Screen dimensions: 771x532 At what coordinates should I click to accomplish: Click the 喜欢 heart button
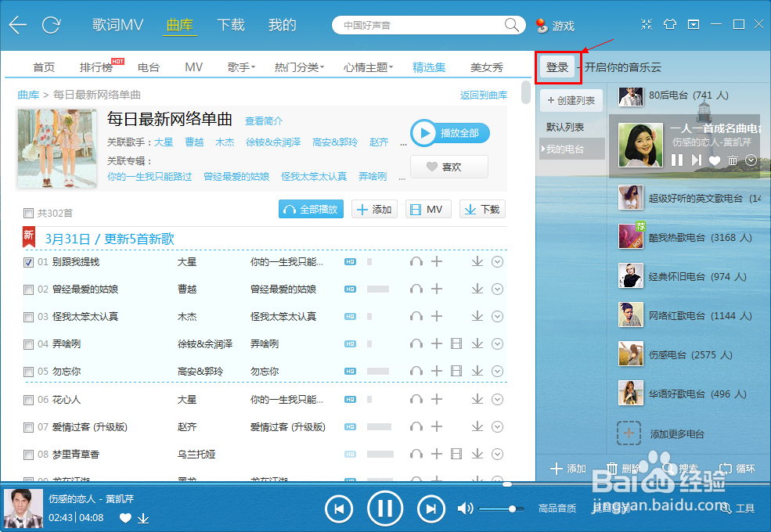point(449,167)
